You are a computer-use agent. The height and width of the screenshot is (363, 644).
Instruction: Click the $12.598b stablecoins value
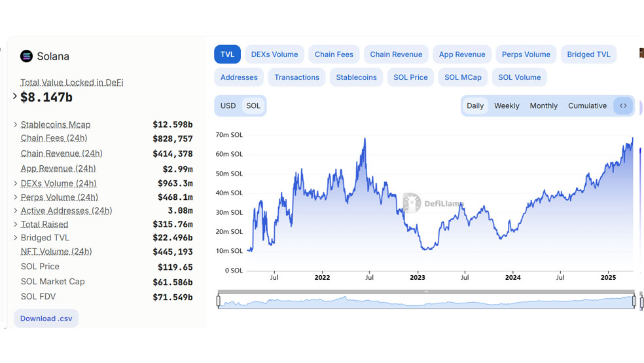173,124
